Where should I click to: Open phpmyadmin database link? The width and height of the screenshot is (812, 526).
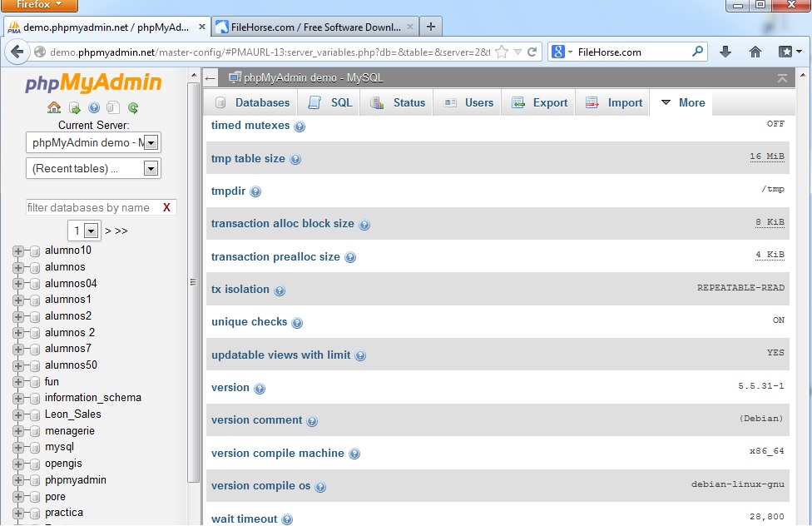tap(76, 480)
